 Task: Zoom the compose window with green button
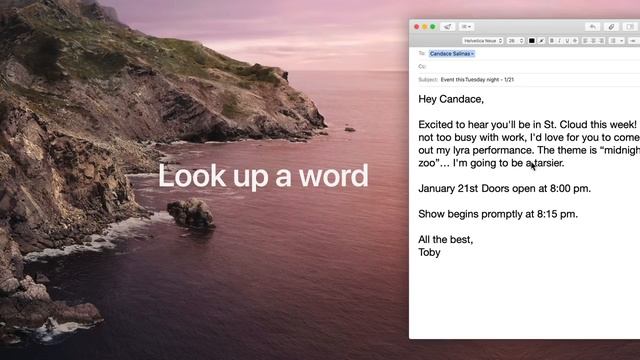click(433, 27)
